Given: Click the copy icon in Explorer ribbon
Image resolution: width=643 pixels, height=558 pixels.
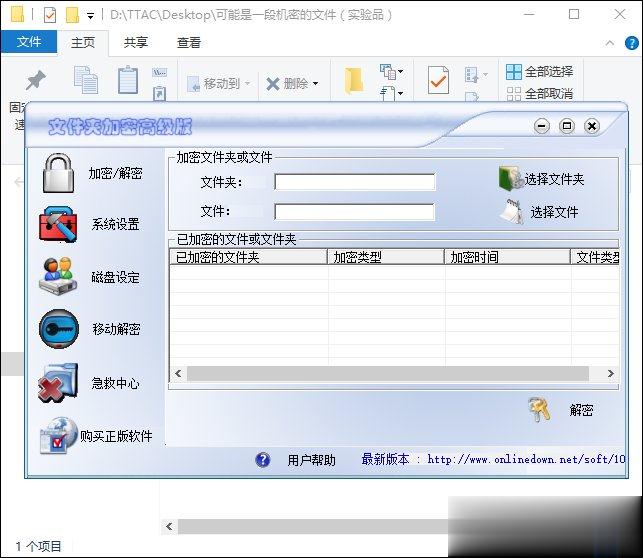Looking at the screenshot, I should (86, 80).
